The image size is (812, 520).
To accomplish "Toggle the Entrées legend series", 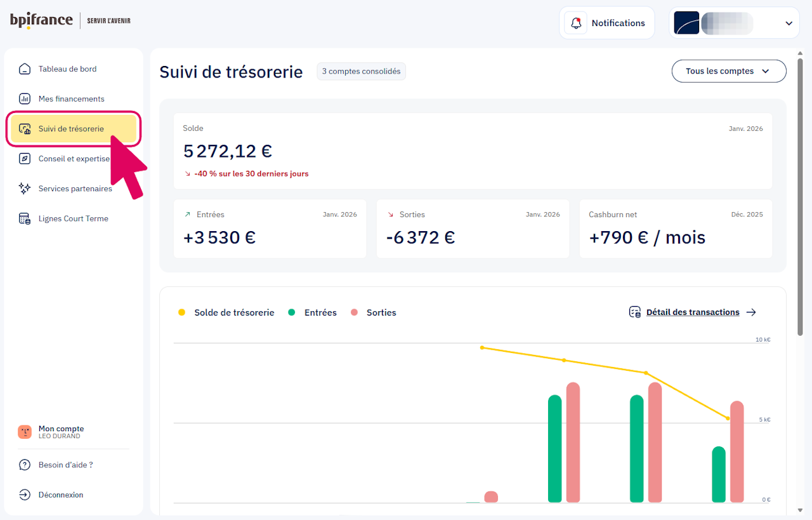I will click(313, 312).
